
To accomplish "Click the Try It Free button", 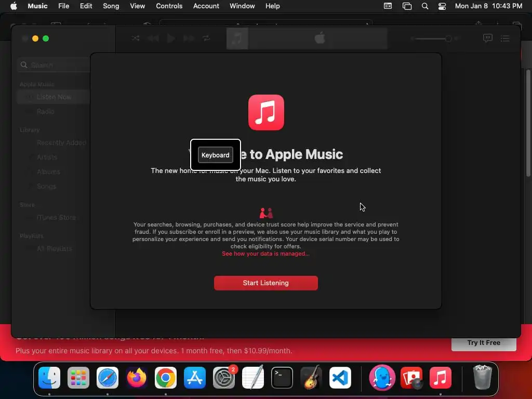I will point(484,343).
